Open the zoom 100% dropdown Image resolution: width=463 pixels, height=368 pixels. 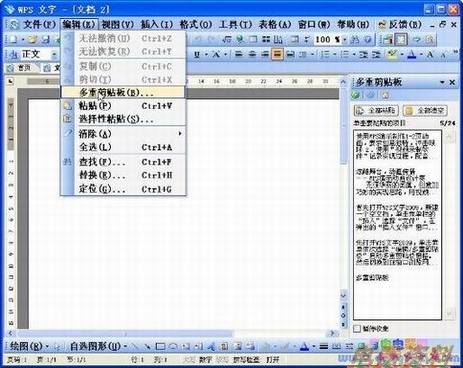pos(345,40)
